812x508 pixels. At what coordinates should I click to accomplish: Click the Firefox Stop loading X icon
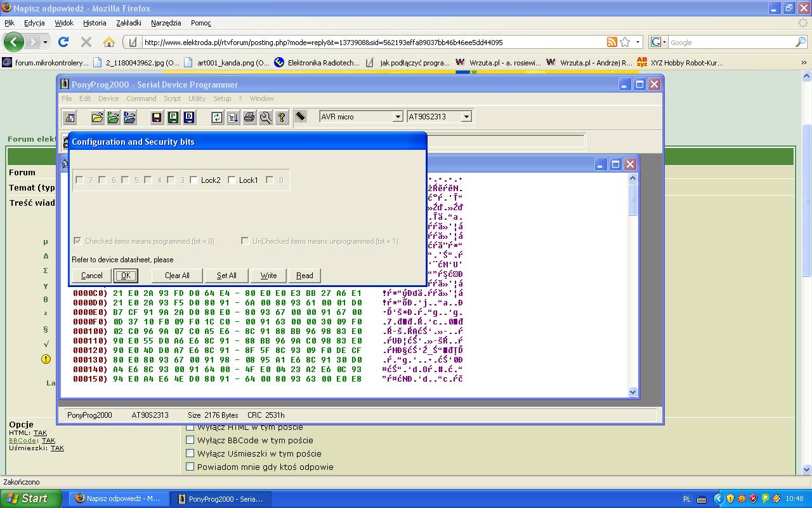coord(86,42)
